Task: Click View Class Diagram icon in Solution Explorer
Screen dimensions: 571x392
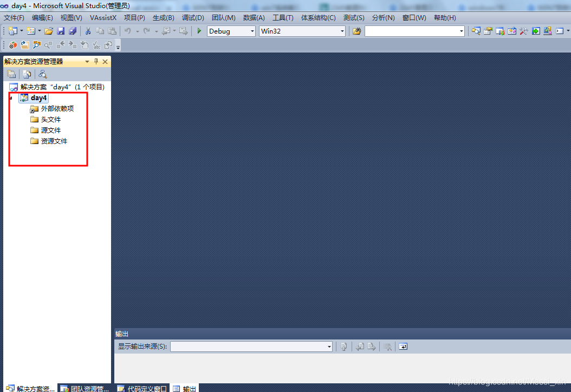Action: (x=43, y=74)
